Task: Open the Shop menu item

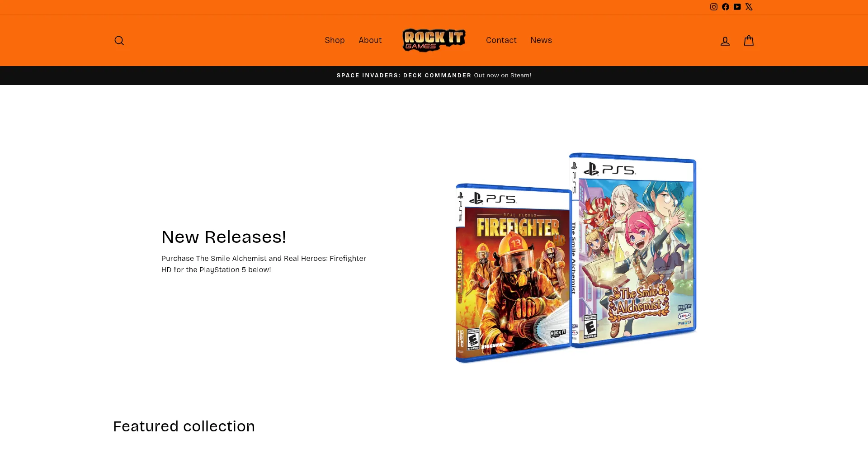Action: pyautogui.click(x=335, y=40)
